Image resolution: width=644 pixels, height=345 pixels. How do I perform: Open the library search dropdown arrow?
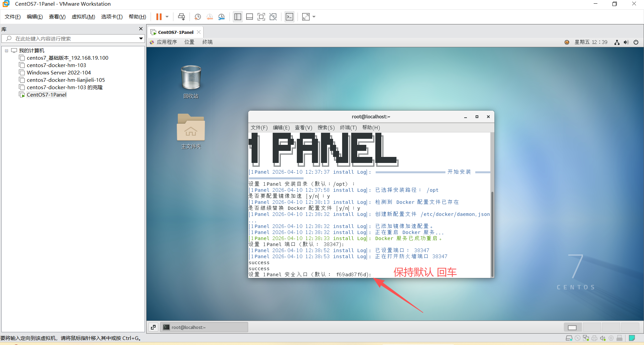click(141, 39)
